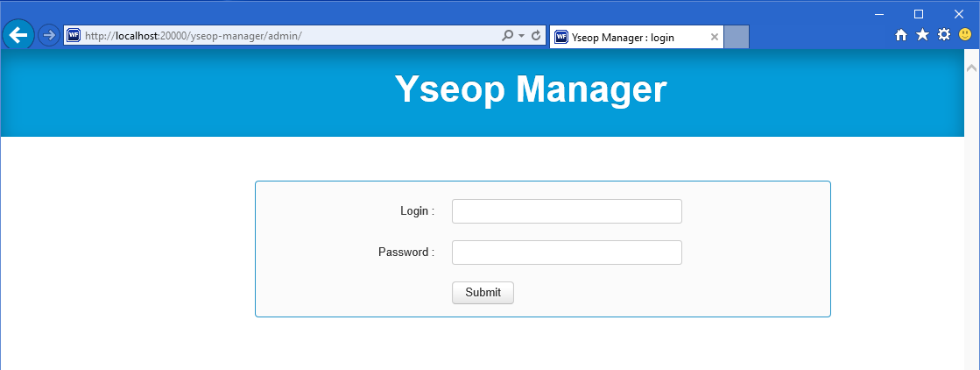Open the browser Home page icon
Image resolution: width=980 pixels, height=370 pixels.
coord(900,35)
